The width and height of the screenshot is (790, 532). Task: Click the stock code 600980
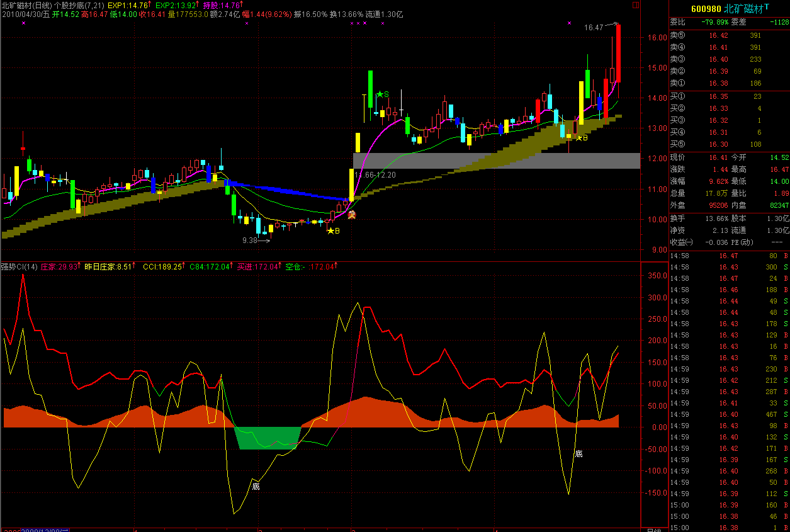[x=706, y=9]
